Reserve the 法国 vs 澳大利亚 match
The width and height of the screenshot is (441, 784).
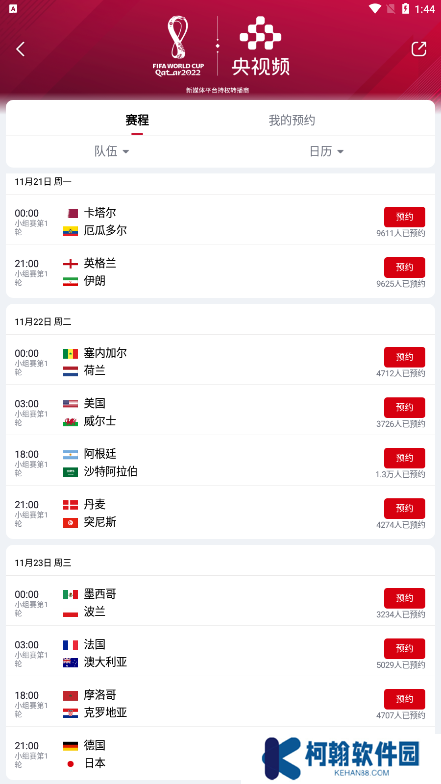point(404,648)
